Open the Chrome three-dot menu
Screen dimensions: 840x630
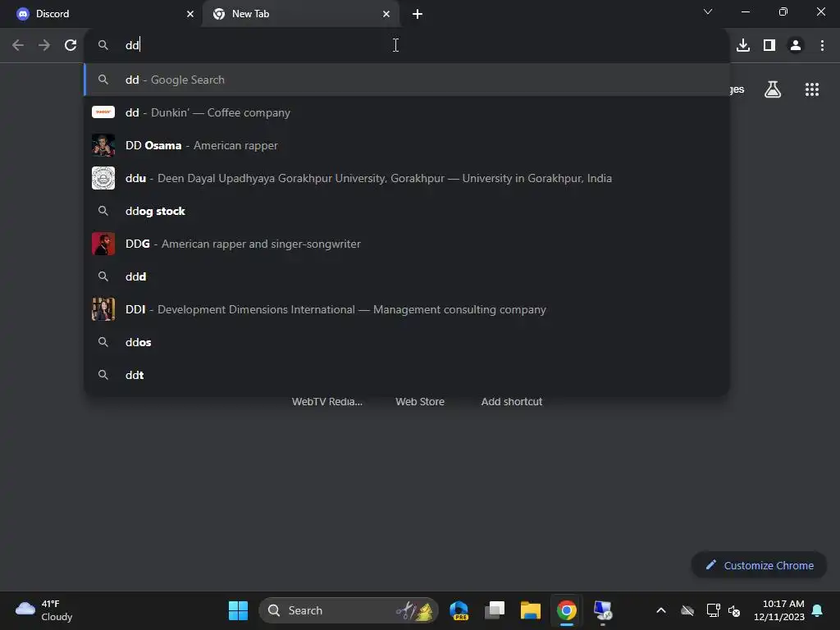pyautogui.click(x=822, y=45)
